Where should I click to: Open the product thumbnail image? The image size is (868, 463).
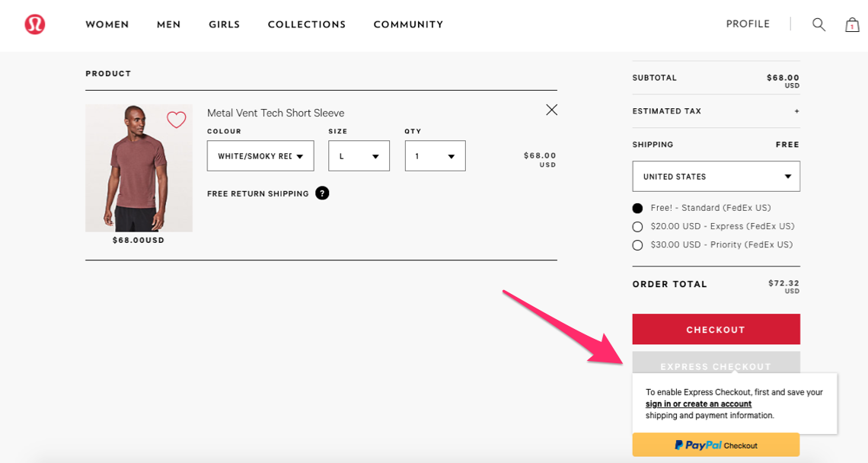[139, 168]
